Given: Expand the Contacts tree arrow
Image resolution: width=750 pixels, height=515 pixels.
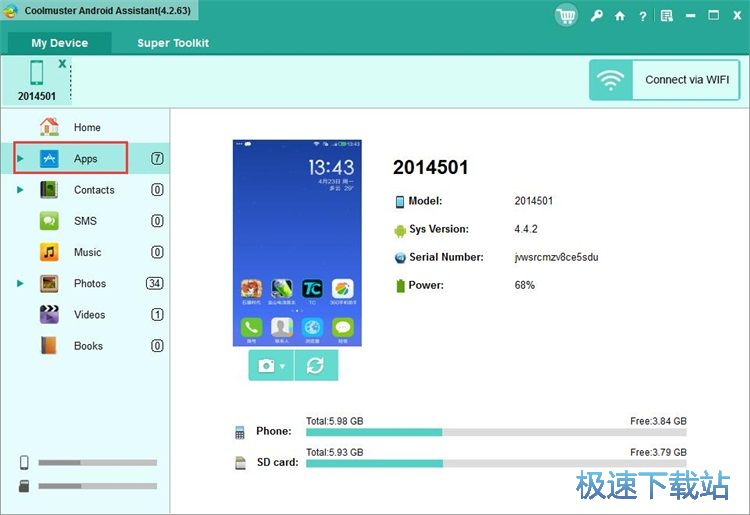Looking at the screenshot, I should coord(20,190).
